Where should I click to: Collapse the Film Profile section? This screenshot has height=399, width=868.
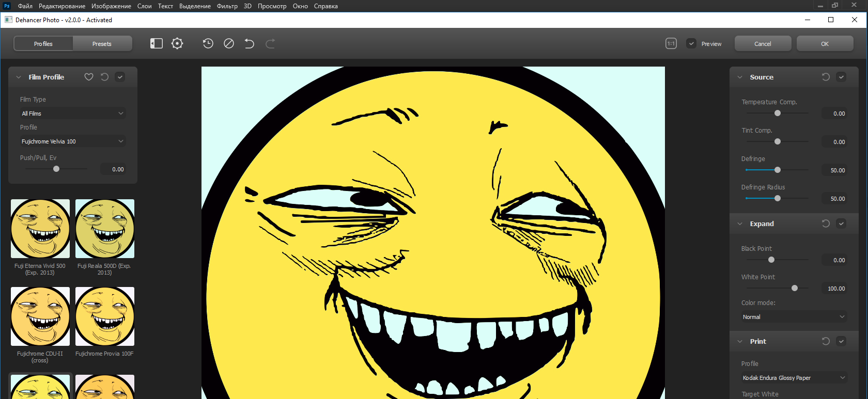point(19,77)
